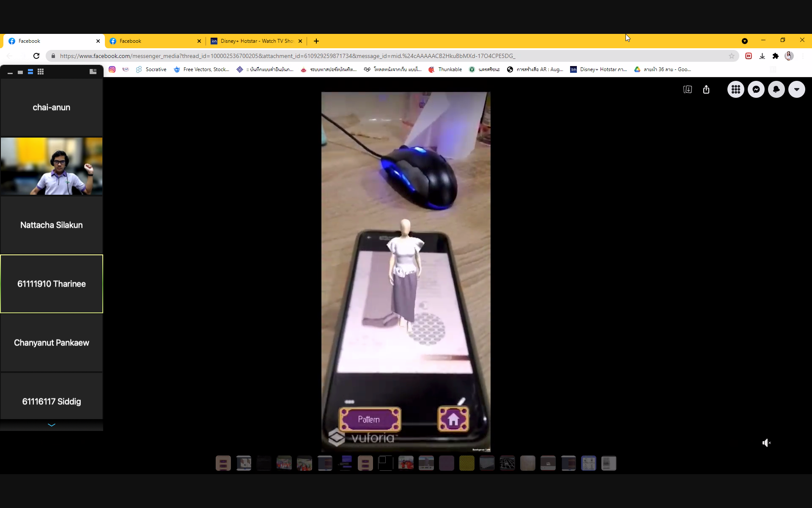Screen dimensions: 812x508
Task: Expand the Facebook account dropdown arrow
Action: [x=796, y=89]
